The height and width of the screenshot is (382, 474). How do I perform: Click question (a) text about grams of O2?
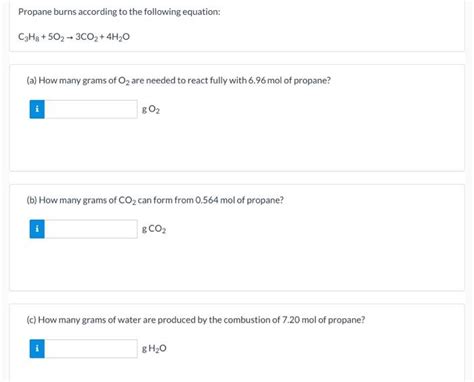tap(179, 81)
